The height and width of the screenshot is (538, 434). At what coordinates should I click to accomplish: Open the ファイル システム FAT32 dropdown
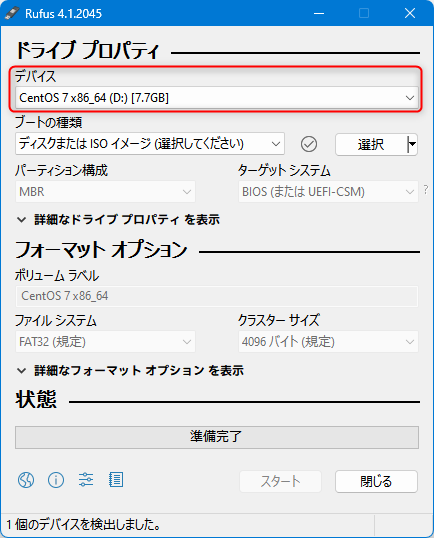tap(105, 341)
